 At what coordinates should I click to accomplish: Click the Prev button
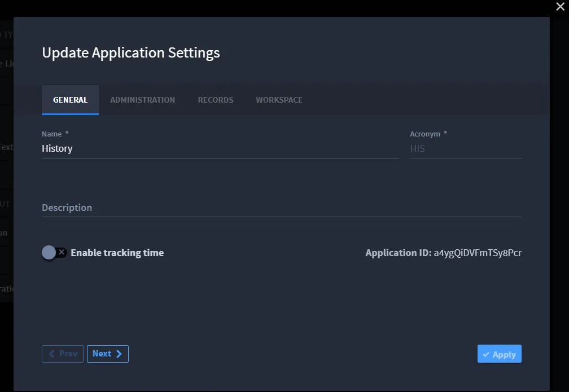pyautogui.click(x=63, y=354)
